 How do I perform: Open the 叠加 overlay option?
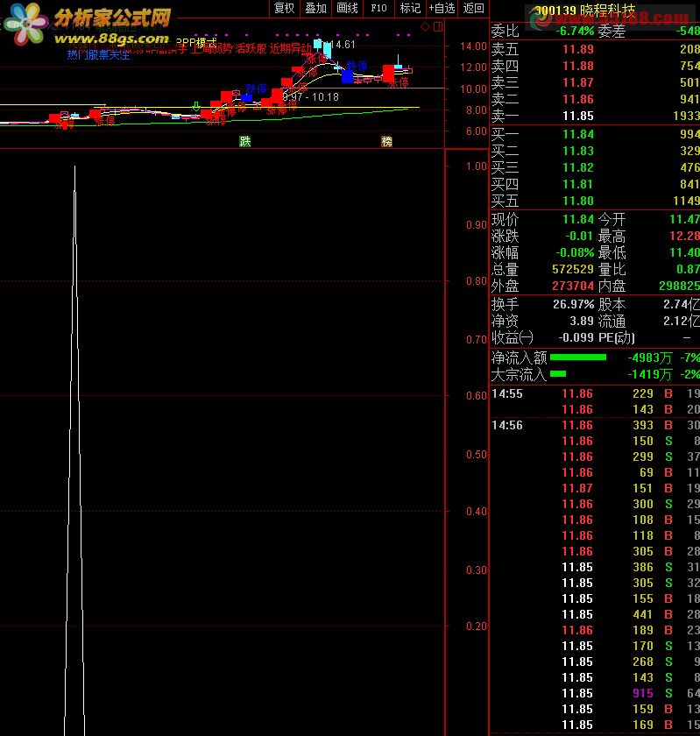point(315,8)
